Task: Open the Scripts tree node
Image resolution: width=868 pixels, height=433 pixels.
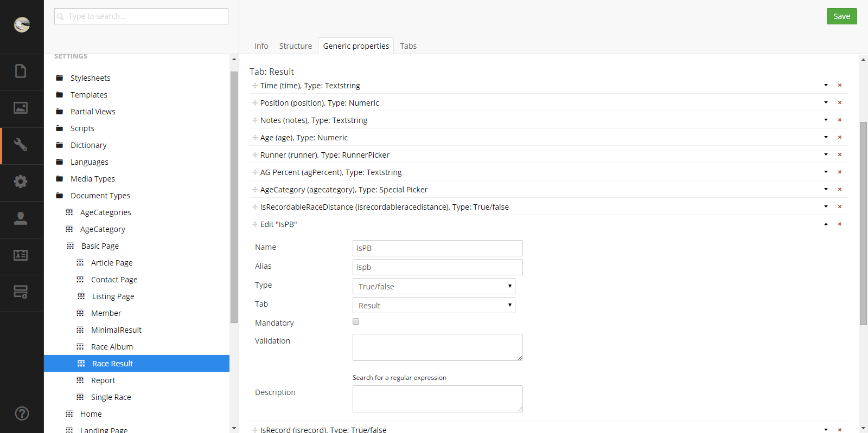Action: (82, 128)
